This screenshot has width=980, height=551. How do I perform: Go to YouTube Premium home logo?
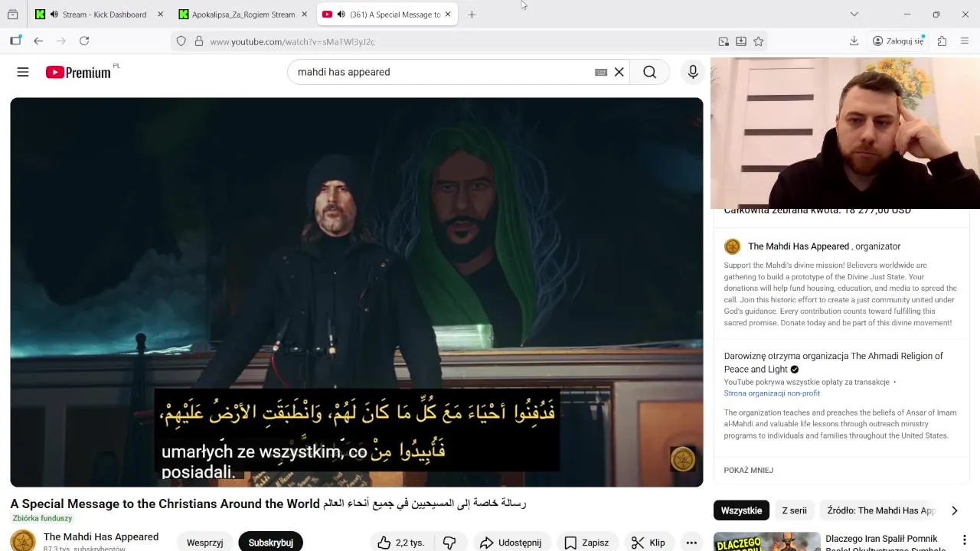tap(78, 72)
